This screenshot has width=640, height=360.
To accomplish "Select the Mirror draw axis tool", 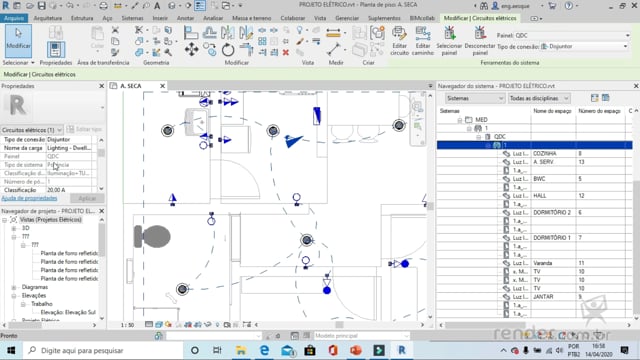I will point(246,33).
